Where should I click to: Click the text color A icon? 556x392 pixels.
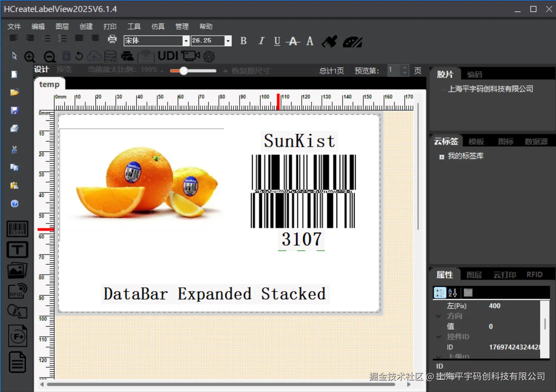pyautogui.click(x=310, y=41)
